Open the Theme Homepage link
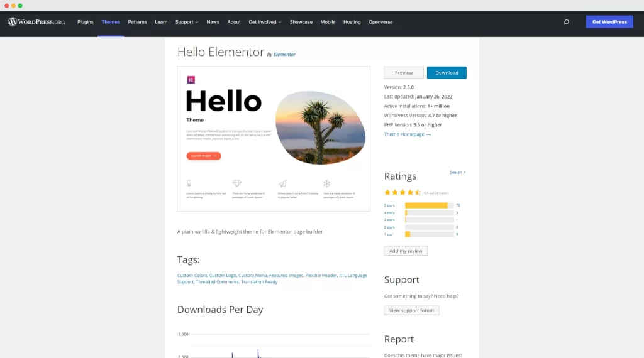 407,134
